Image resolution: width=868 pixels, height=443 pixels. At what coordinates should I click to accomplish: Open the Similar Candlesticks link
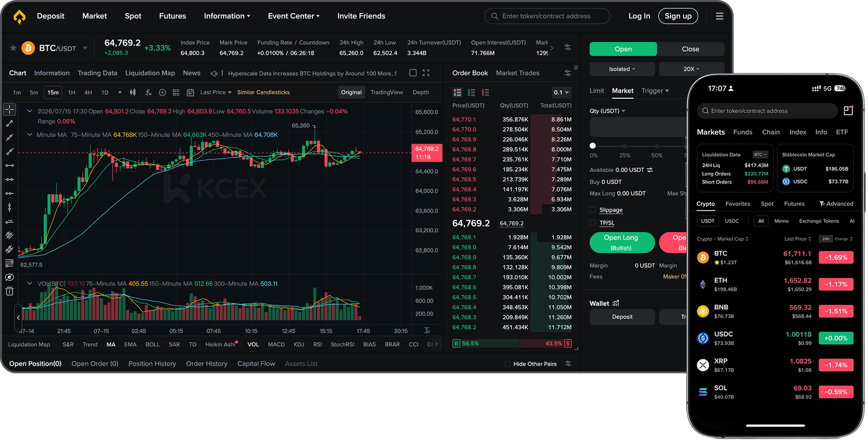(263, 92)
